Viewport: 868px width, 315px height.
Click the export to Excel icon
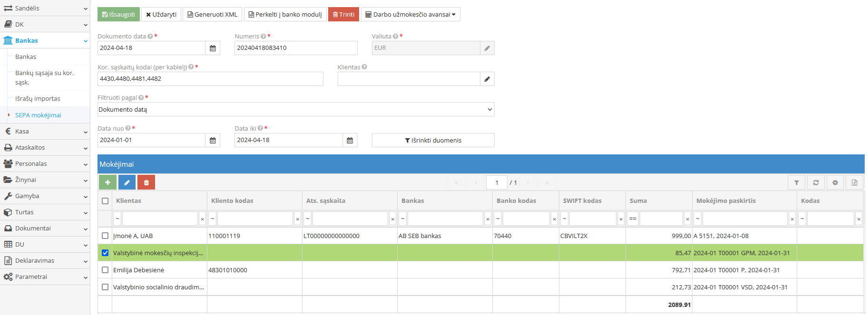coord(854,182)
